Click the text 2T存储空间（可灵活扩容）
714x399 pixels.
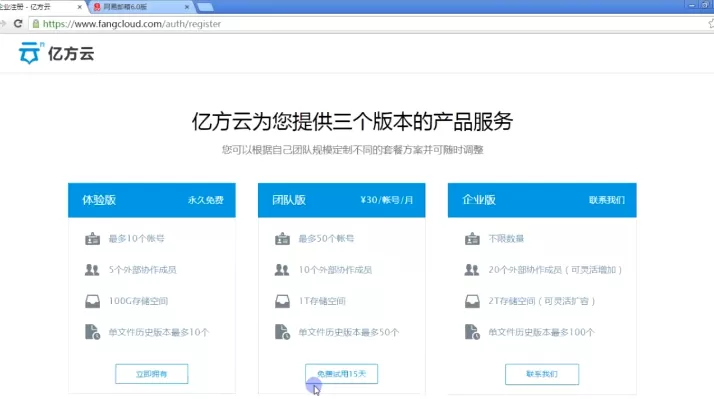click(542, 301)
